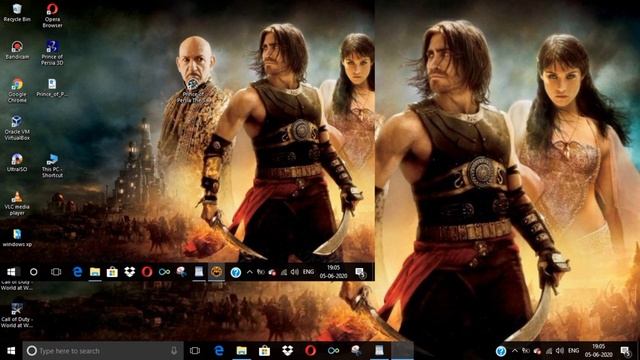Select the VLC media player shortcut

pos(17,203)
